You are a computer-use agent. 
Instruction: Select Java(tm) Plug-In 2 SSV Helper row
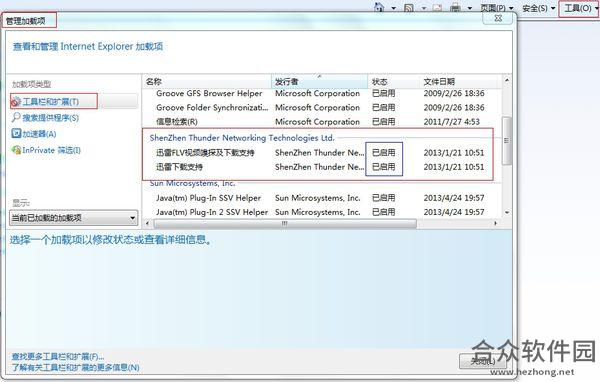click(x=321, y=212)
